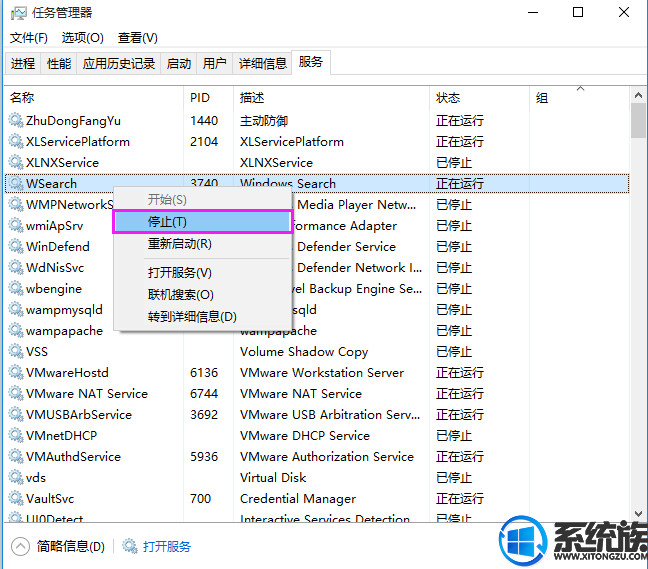The width and height of the screenshot is (648, 569).
Task: Switch to the 应用历史记录 tab
Action: point(119,64)
